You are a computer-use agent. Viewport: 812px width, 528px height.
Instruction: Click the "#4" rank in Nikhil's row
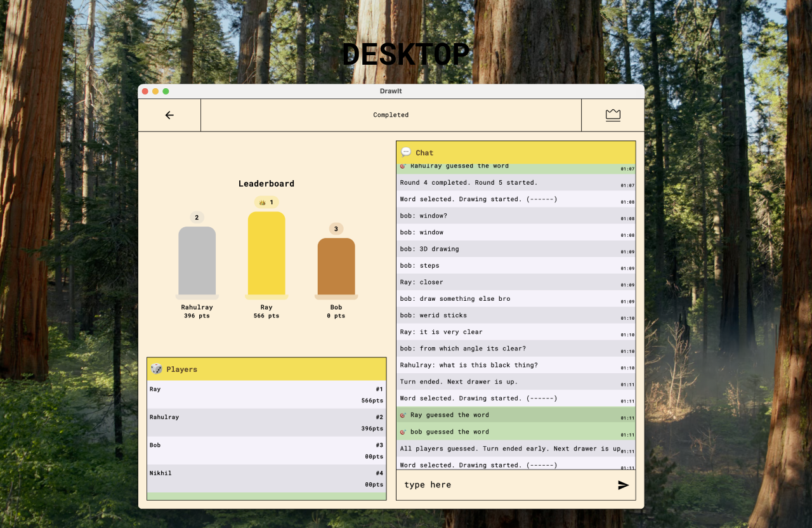click(379, 473)
